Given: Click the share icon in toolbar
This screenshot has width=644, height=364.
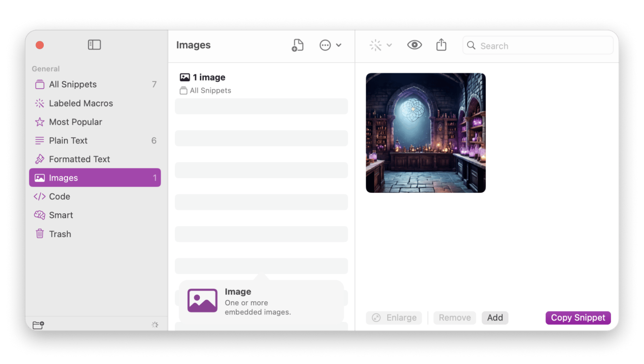Looking at the screenshot, I should (x=441, y=45).
